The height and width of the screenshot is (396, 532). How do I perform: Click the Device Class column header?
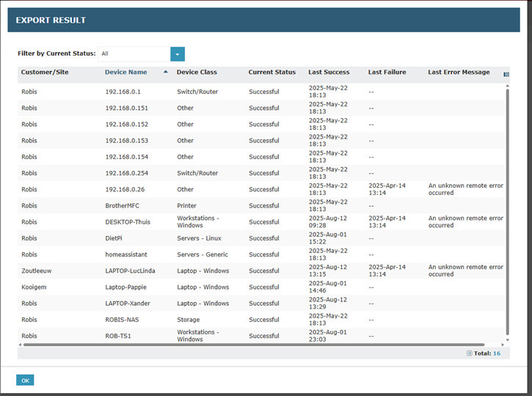pyautogui.click(x=197, y=73)
